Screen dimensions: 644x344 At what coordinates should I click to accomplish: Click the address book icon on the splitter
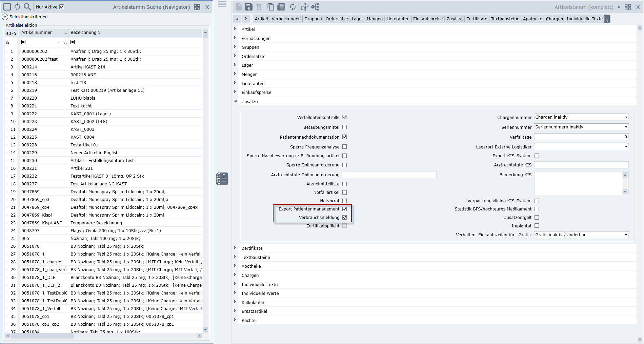click(222, 179)
